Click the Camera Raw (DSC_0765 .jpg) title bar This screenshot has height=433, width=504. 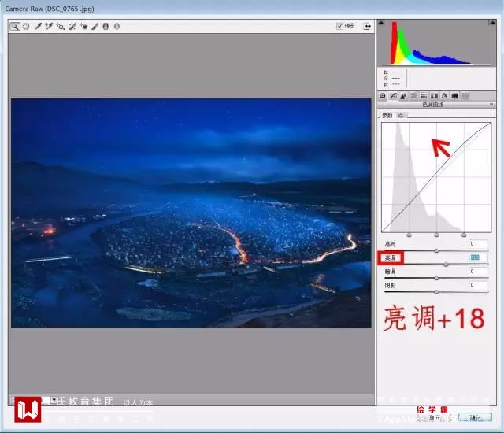[x=252, y=9]
